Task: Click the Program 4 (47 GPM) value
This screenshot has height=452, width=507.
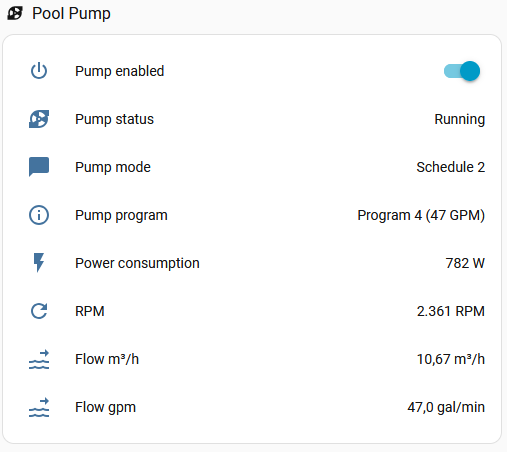Action: (421, 215)
